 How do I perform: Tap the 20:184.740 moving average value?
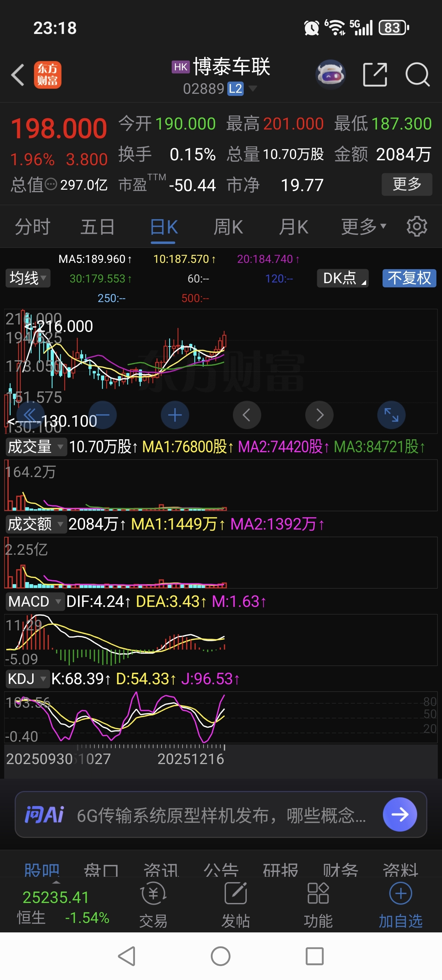[x=268, y=259]
